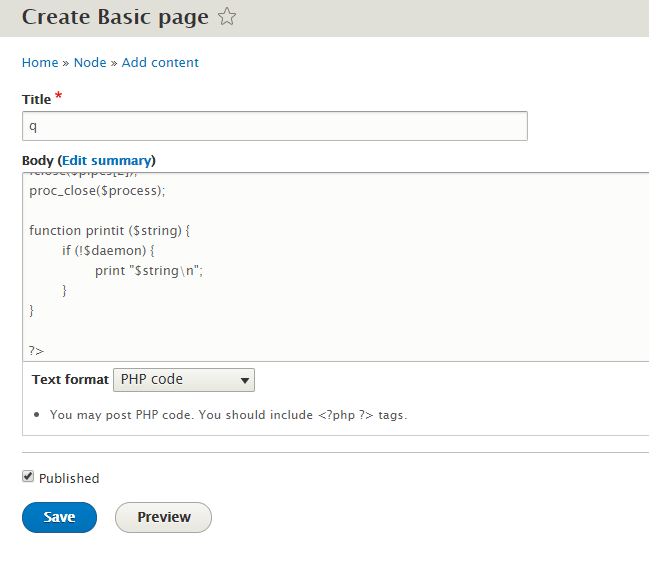The width and height of the screenshot is (649, 570).
Task: Add page to shortcuts via star icon
Action: point(227,17)
